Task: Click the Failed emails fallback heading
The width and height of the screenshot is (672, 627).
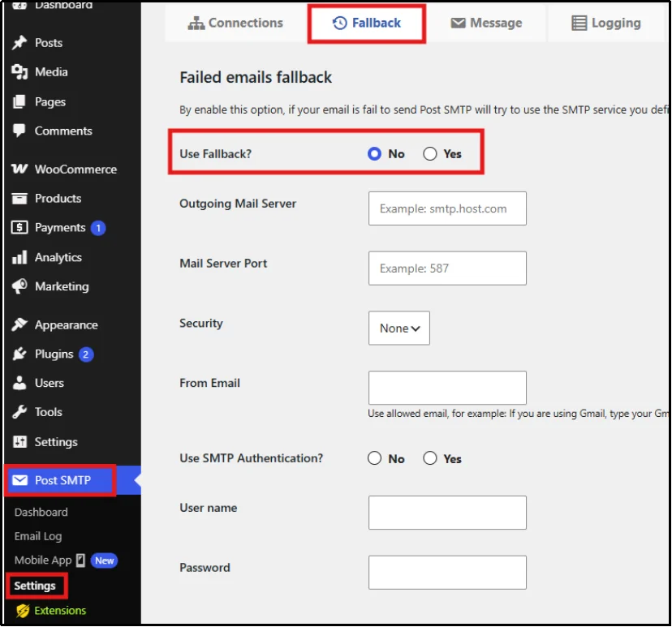Action: pyautogui.click(x=256, y=78)
